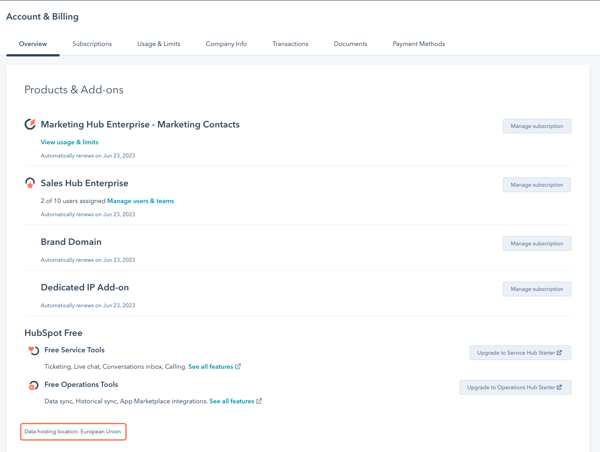Click the Account & Billing page title

[42, 16]
